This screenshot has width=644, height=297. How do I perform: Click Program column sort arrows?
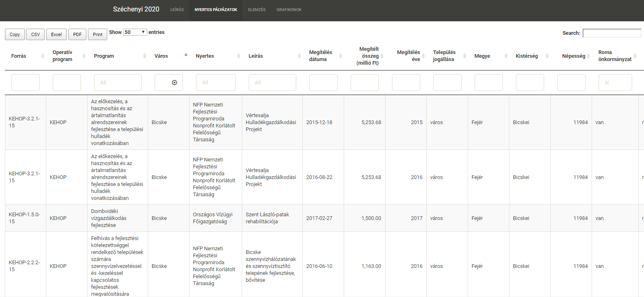[x=144, y=56]
